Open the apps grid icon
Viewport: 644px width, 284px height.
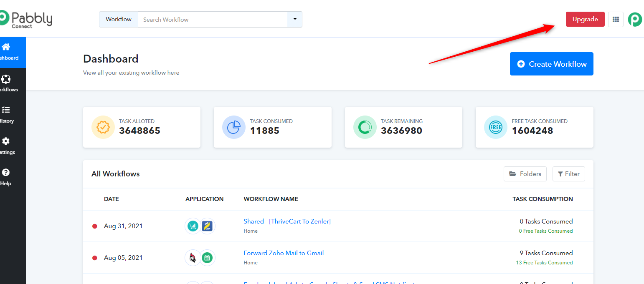pyautogui.click(x=616, y=19)
